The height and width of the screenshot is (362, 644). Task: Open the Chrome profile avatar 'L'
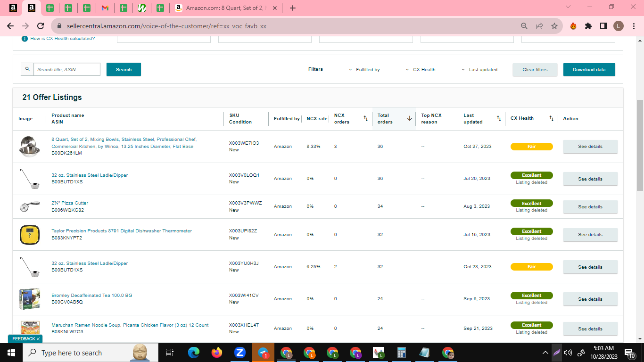pos(619,26)
